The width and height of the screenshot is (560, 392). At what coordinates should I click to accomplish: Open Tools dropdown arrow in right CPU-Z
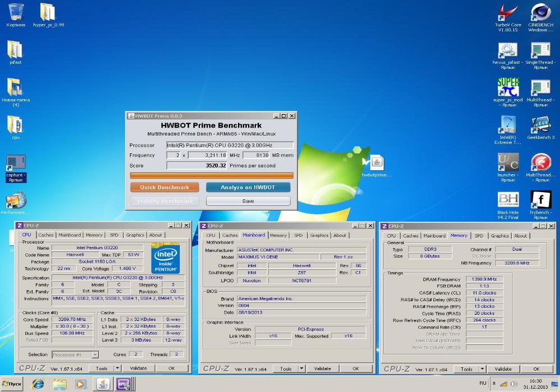(482, 369)
